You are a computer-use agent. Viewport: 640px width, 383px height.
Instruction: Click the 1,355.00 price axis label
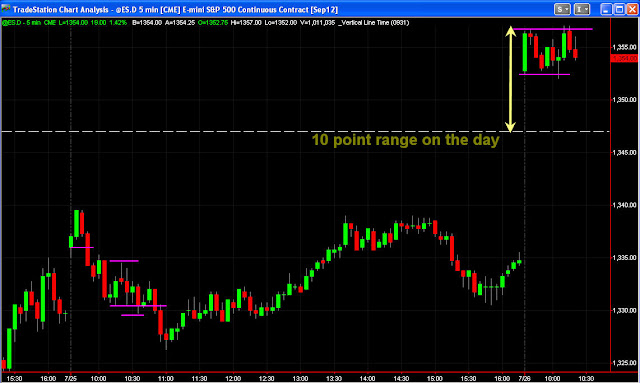pos(624,47)
